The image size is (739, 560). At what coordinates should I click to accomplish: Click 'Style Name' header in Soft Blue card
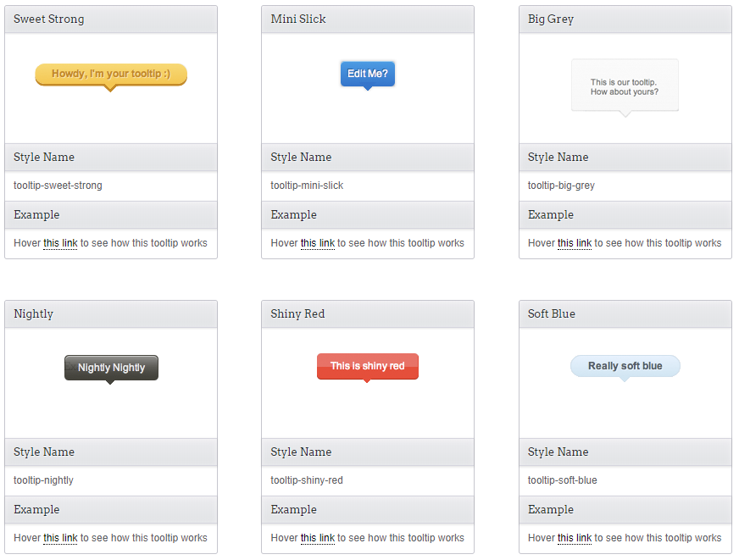pyautogui.click(x=625, y=452)
